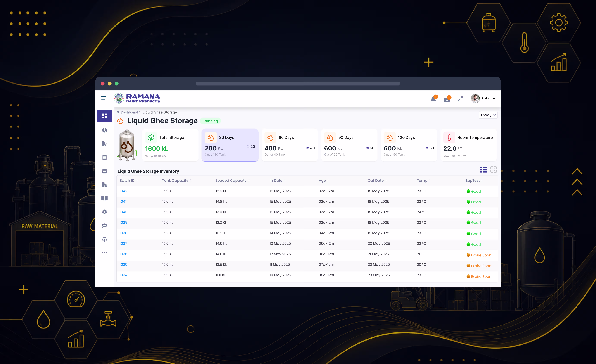Switch to grid view of inventory

coord(493,170)
